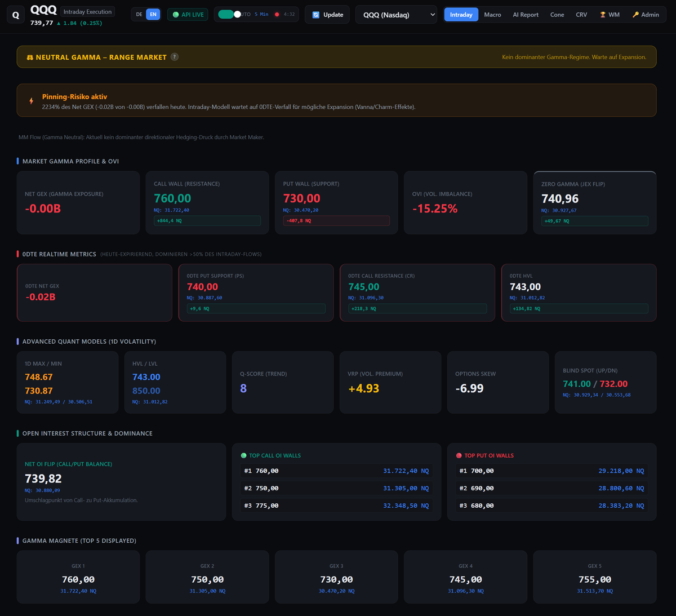
Task: Click the VRP value +4.93
Action: click(x=363, y=388)
